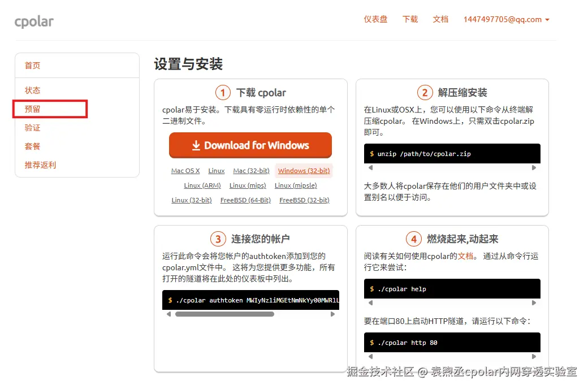Click the unzip command code block

click(452, 153)
